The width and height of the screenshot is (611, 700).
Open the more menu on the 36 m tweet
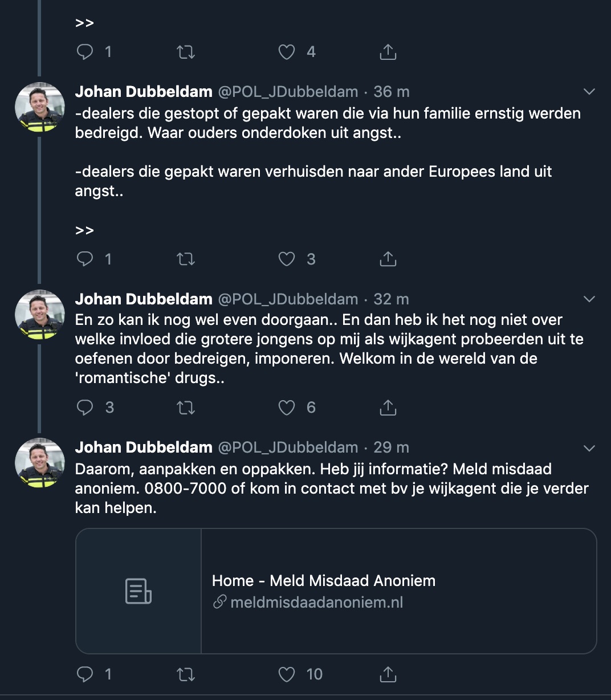click(x=589, y=92)
